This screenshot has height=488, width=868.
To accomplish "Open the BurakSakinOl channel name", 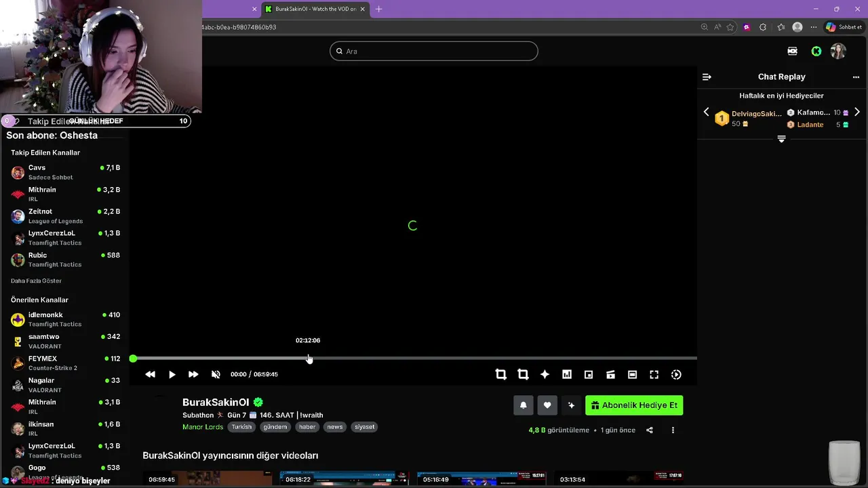I will tap(216, 402).
